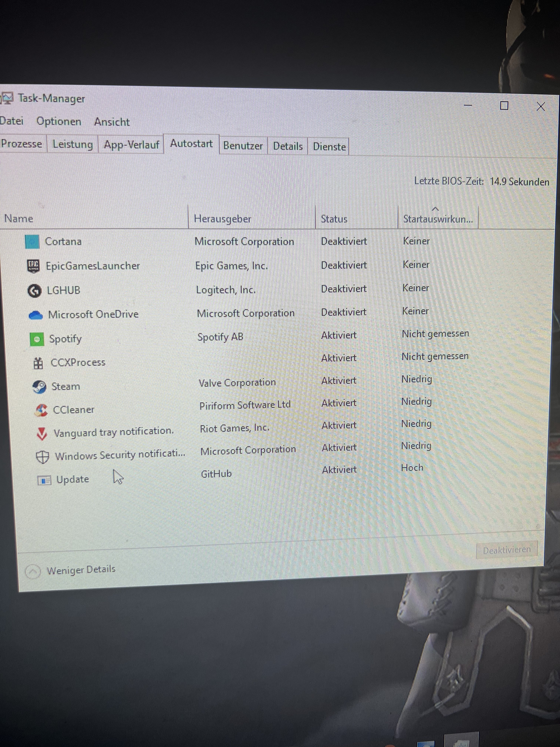Click the EpicGamesLauncher icon
Screen dimensions: 560x747
click(33, 266)
